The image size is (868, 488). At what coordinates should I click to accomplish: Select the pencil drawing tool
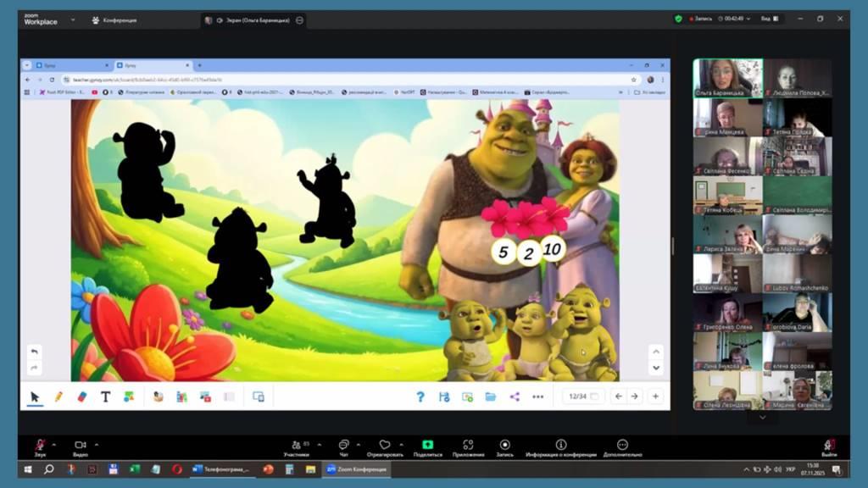(x=58, y=396)
